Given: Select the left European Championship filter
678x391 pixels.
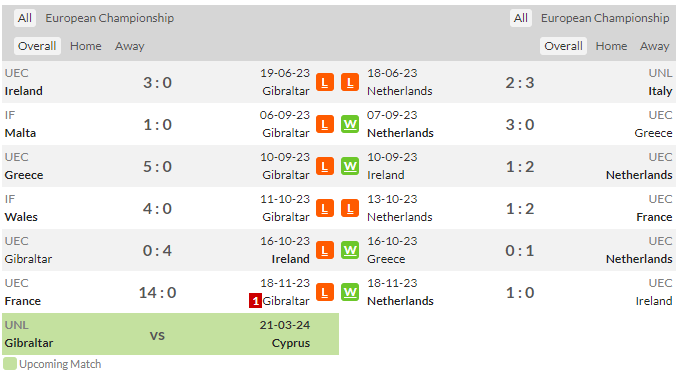Looking at the screenshot, I should 110,18.
